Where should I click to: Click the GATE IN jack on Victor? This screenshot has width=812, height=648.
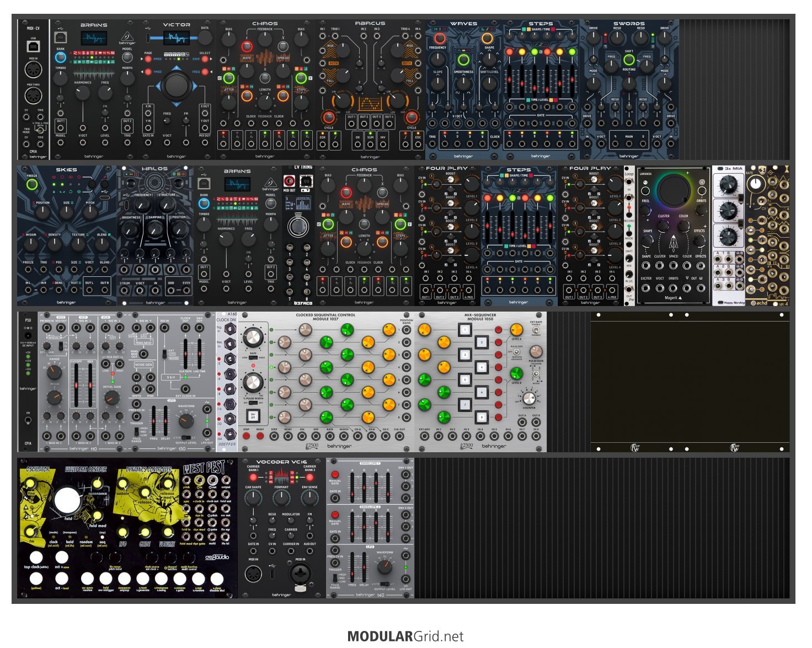(x=148, y=142)
